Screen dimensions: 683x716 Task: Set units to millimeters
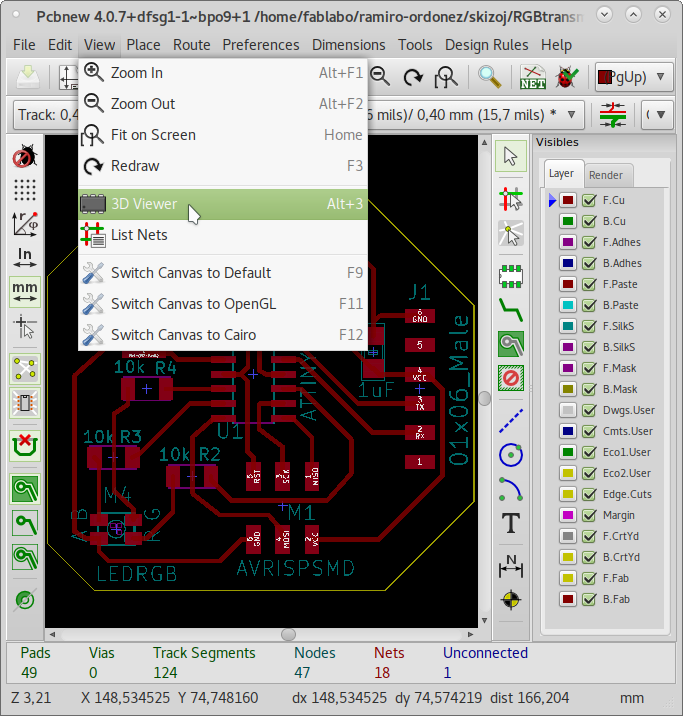coord(25,292)
